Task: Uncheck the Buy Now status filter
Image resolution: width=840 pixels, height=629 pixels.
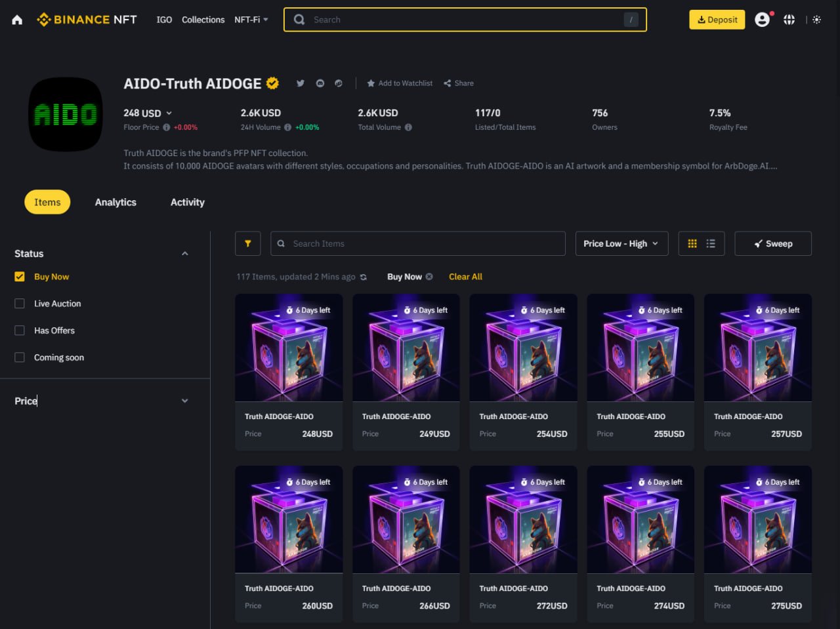Action: point(20,277)
